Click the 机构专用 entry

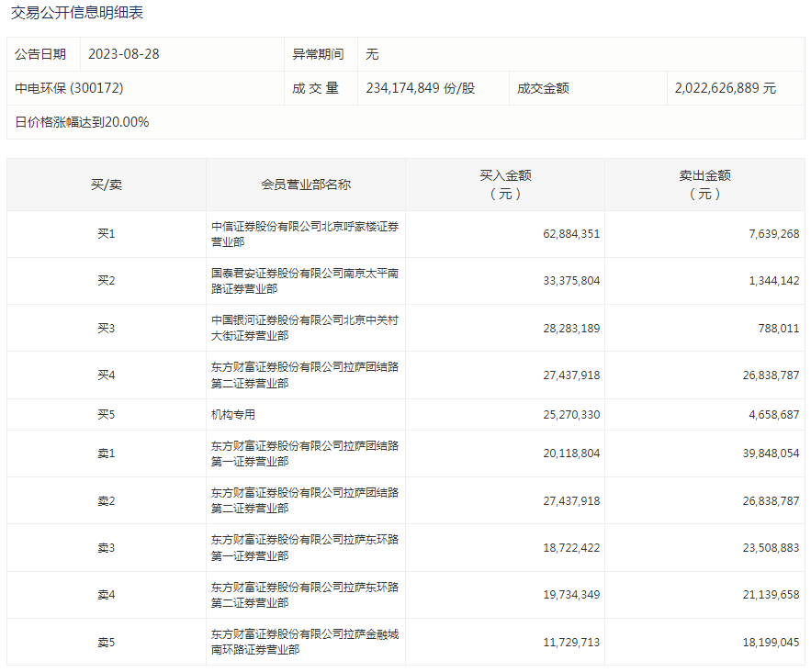[x=233, y=415]
